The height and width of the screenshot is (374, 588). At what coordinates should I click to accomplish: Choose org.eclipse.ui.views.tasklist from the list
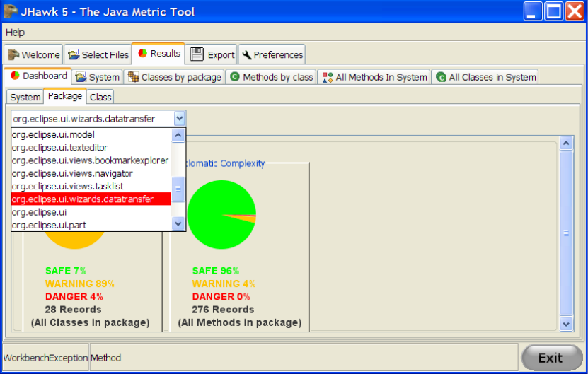click(x=91, y=186)
